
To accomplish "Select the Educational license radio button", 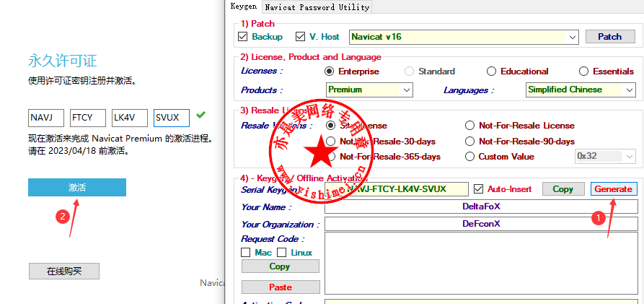I will click(491, 71).
